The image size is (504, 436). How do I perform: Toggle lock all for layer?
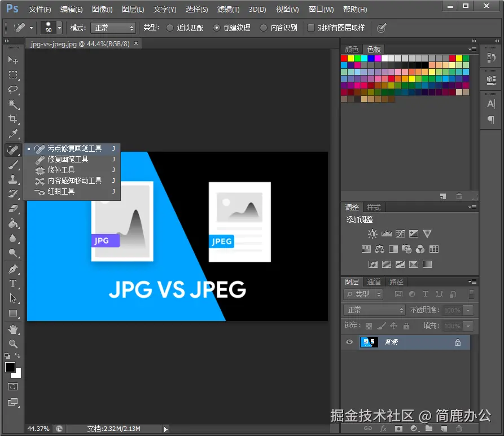(406, 326)
